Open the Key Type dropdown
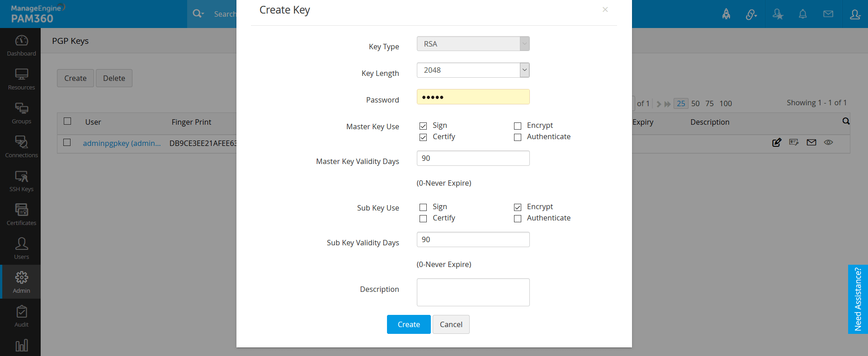 coord(473,44)
